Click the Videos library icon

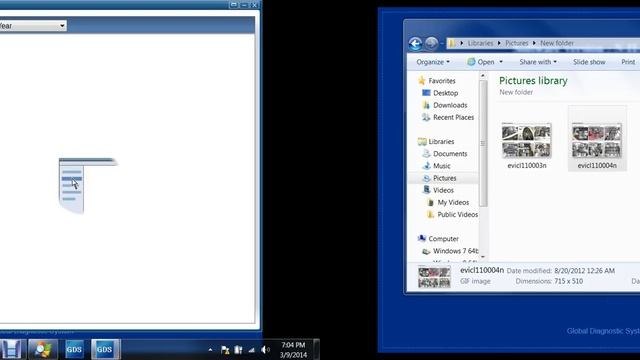[x=427, y=190]
